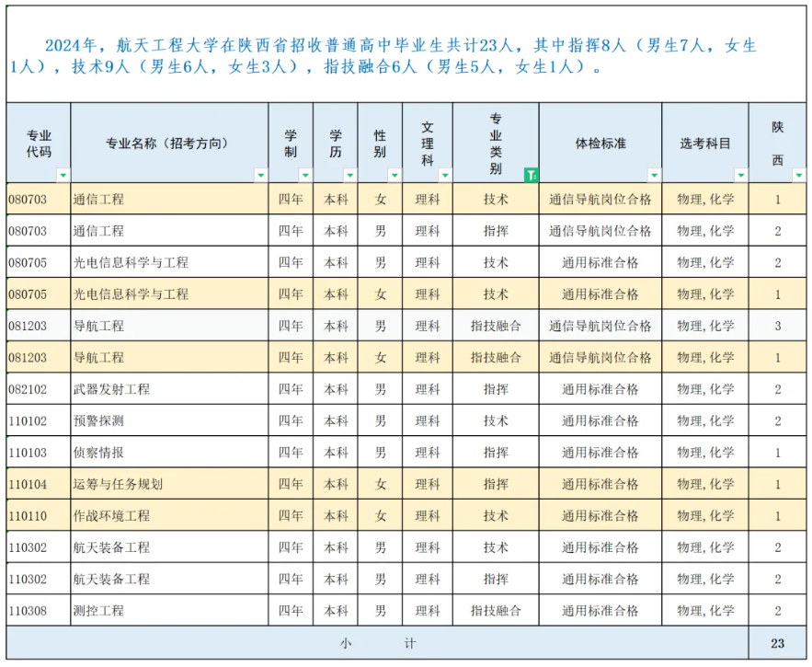812x667 pixels.
Task: Select the 体检标准 header cell
Action: pos(600,143)
